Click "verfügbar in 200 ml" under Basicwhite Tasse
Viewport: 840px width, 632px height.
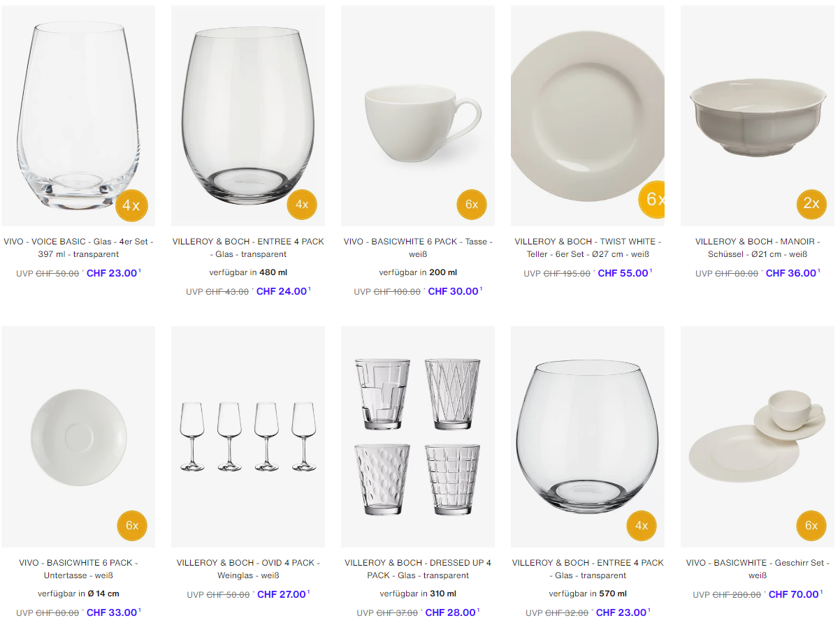click(418, 272)
